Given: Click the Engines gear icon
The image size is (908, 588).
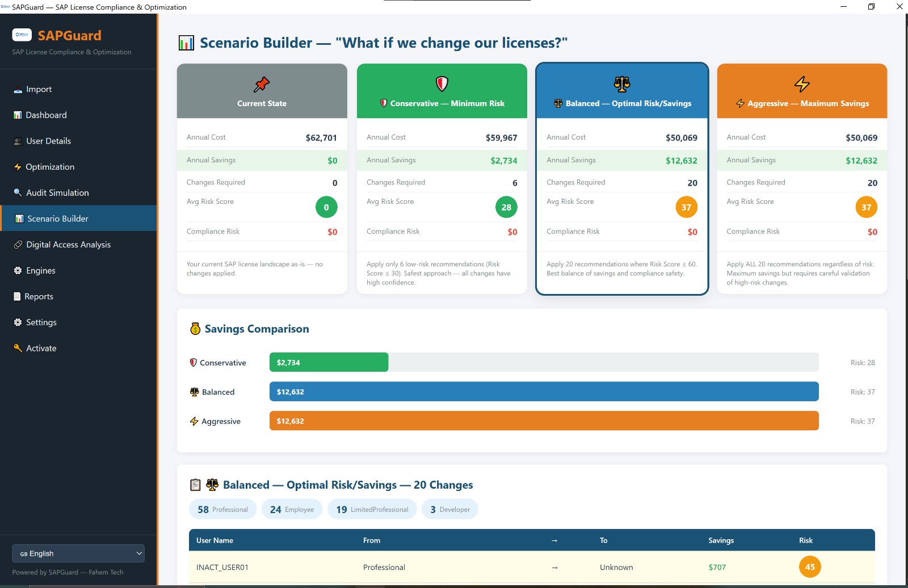Looking at the screenshot, I should coord(18,271).
